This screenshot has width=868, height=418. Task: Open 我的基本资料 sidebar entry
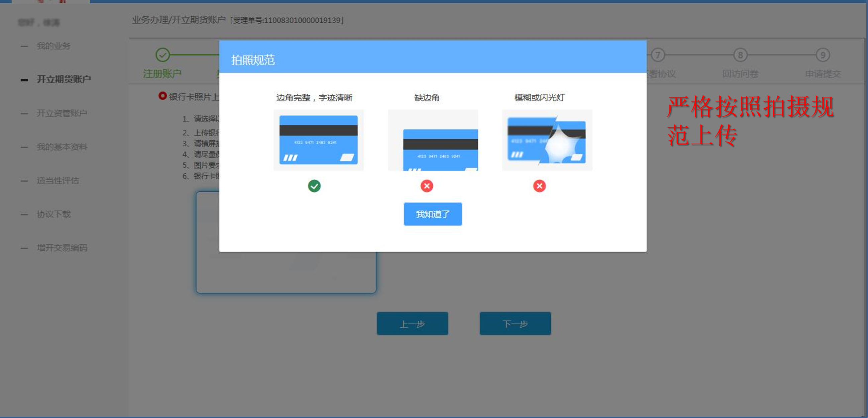pos(62,147)
